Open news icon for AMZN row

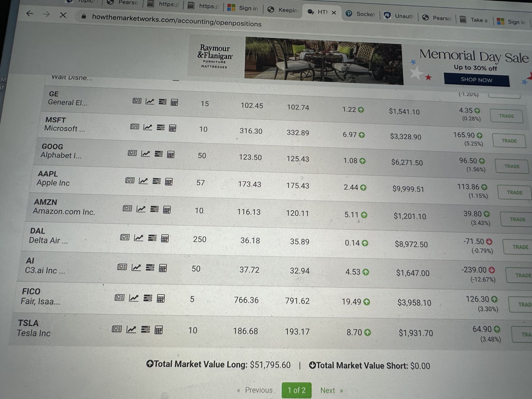(127, 208)
